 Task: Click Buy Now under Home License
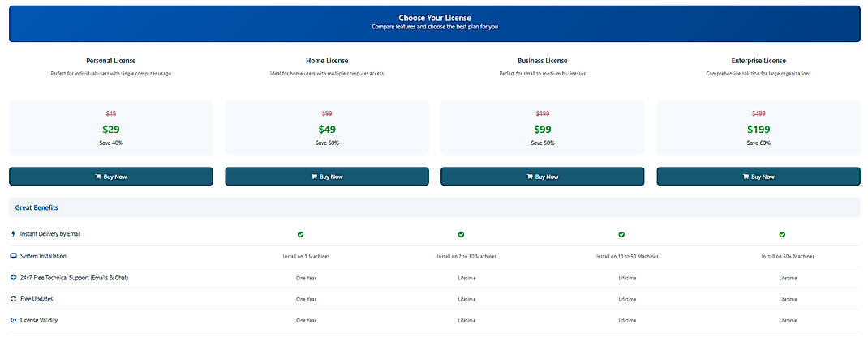pos(327,177)
